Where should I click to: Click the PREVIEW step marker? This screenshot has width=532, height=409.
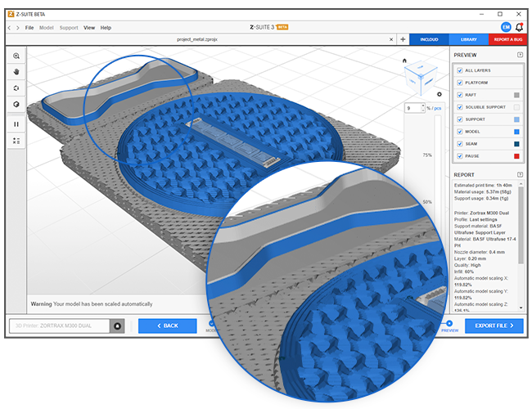click(x=449, y=323)
